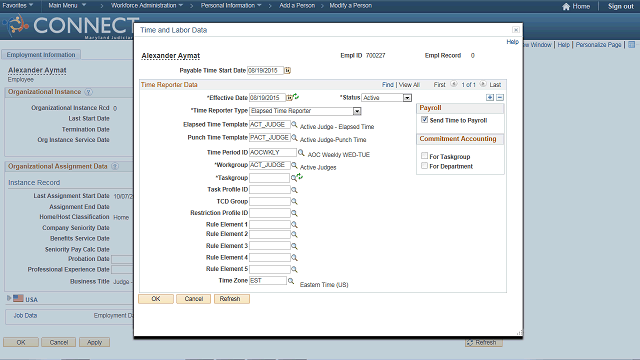Screen dimensions: 640x360
Task: Delete row with minus icon
Action: pos(500,98)
